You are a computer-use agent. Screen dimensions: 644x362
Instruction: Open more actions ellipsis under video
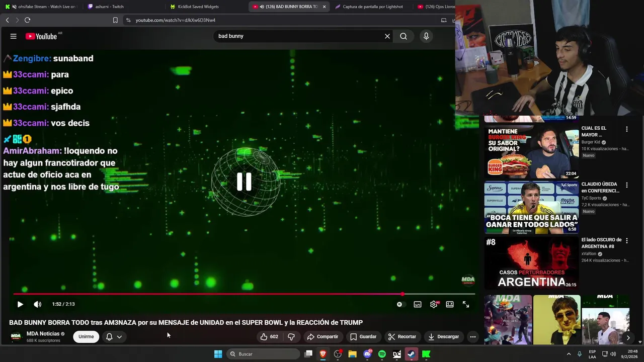(x=472, y=337)
